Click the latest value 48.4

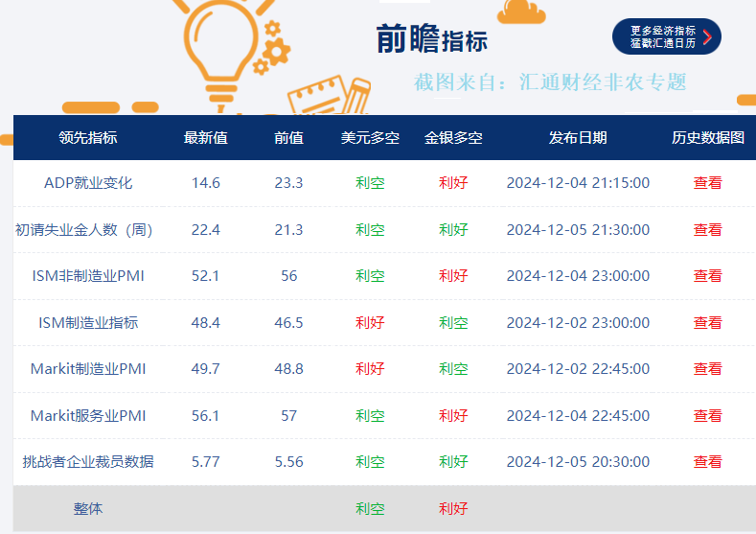pyautogui.click(x=205, y=323)
